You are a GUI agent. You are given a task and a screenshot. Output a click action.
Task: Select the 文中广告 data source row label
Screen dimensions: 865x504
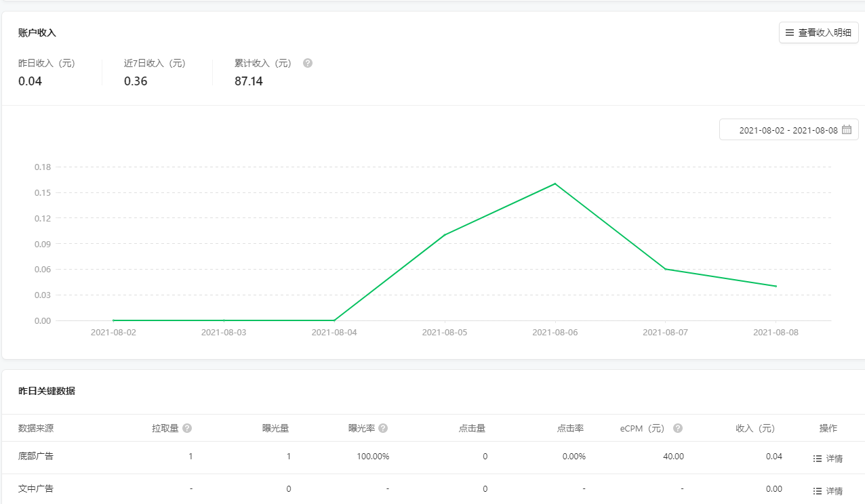pos(36,488)
